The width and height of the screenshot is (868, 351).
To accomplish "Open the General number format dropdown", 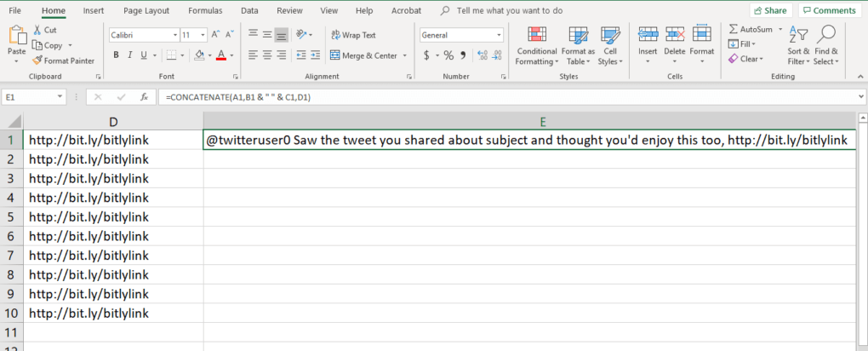I will (x=499, y=35).
